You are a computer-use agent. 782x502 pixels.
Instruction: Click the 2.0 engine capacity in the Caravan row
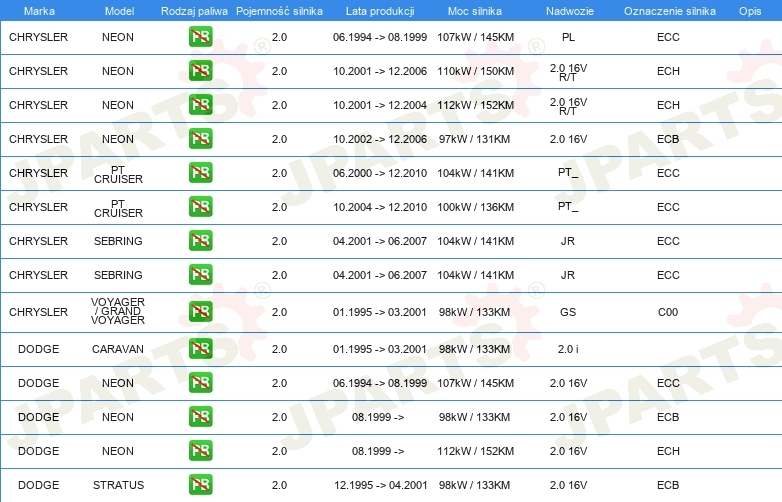279,349
